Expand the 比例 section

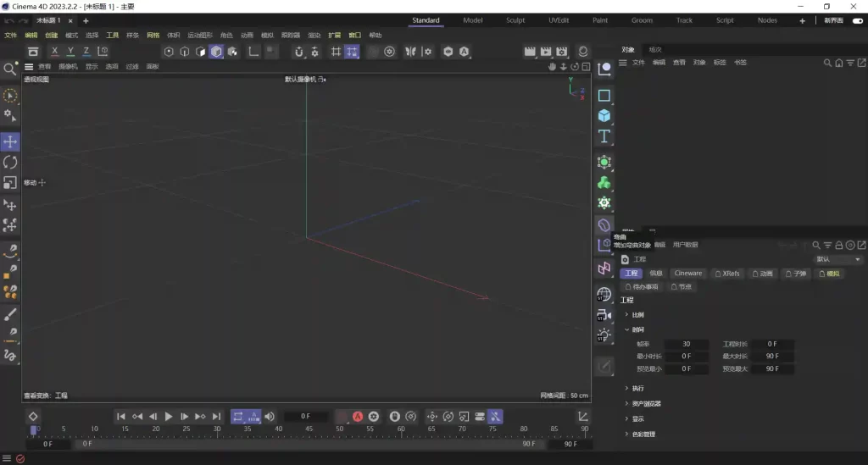pyautogui.click(x=637, y=314)
